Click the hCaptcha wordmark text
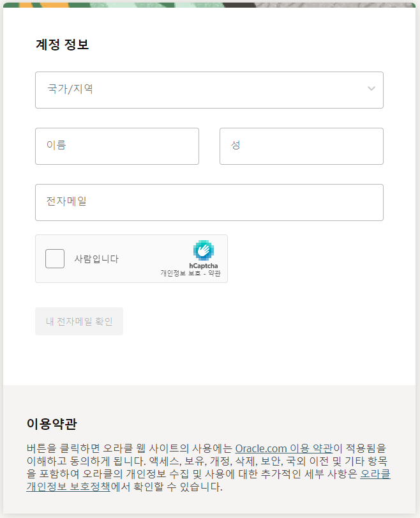The width and height of the screenshot is (420, 518). (204, 266)
